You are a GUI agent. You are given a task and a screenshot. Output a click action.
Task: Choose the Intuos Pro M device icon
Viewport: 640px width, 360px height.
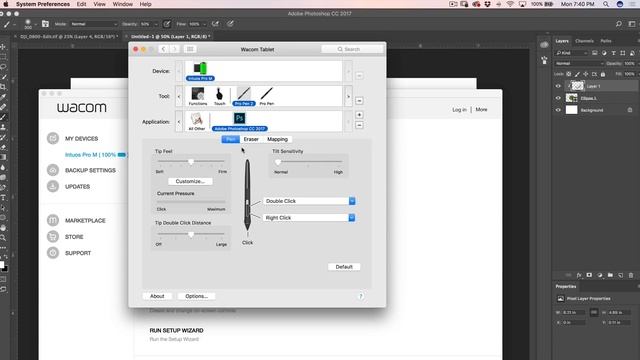(x=200, y=68)
